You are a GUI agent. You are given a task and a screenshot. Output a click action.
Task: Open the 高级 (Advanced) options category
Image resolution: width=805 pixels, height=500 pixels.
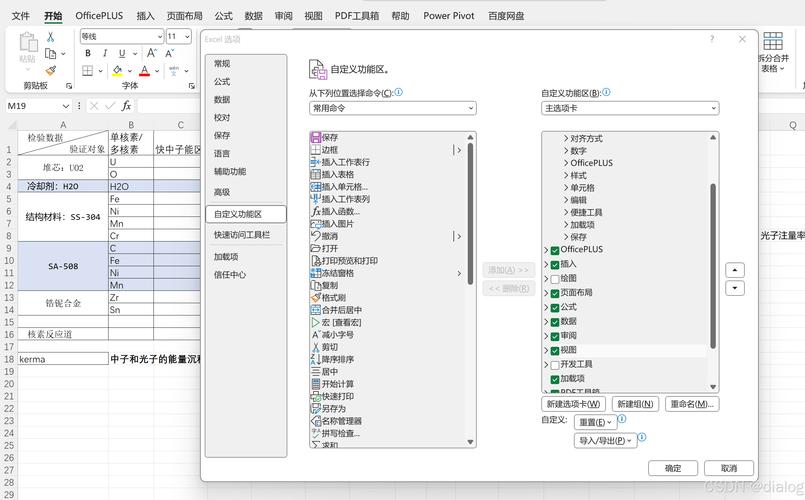[x=222, y=192]
